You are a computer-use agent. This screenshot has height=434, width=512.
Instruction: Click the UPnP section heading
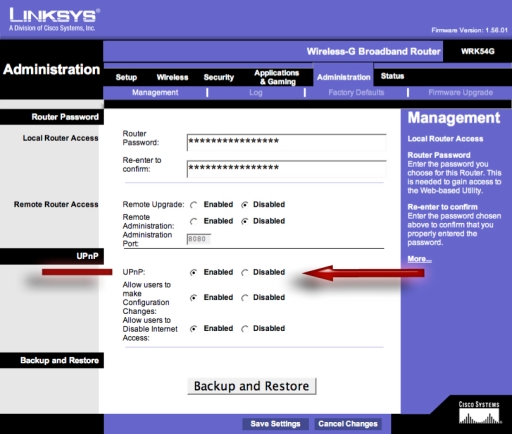(87, 256)
